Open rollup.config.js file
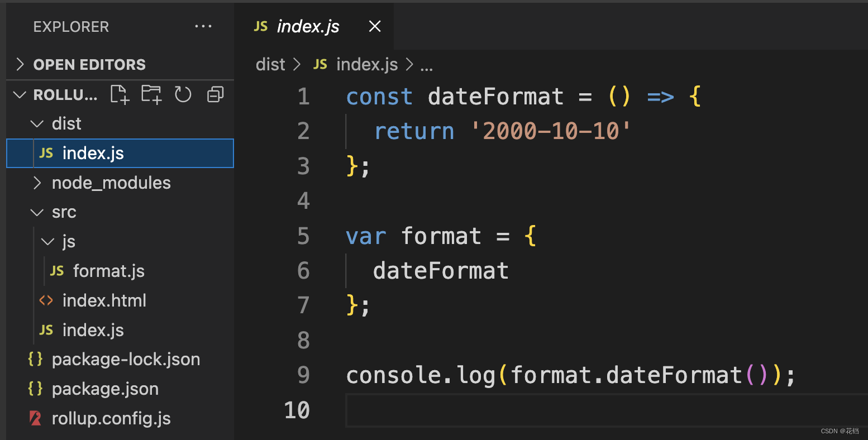 (x=120, y=419)
